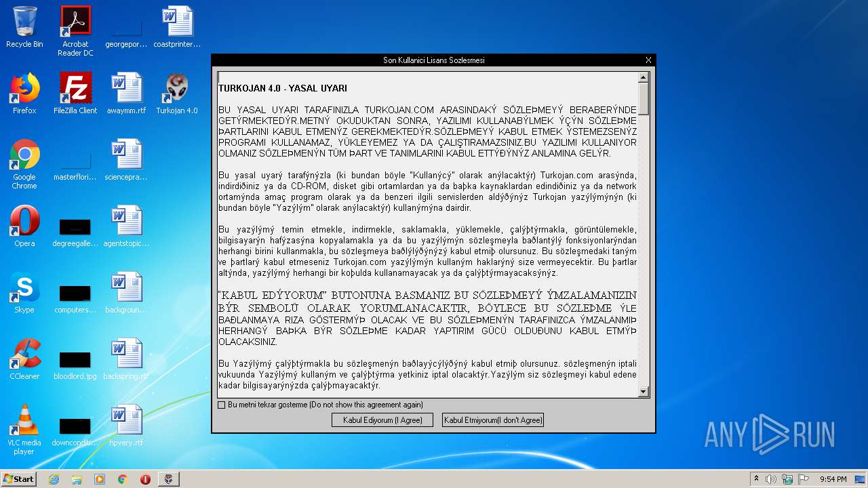Click Kabul Etmiyorum (I don't Agree) button
Screen dimensions: 868x488
[493, 420]
